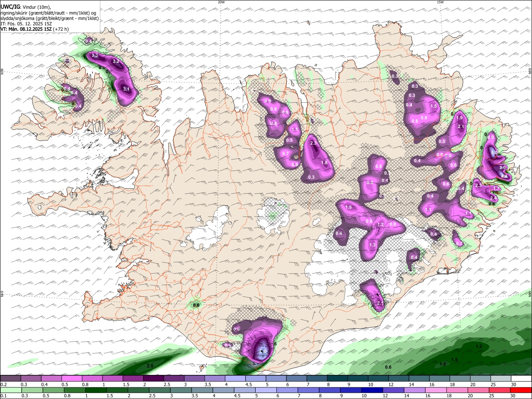Click the '0.2' label starting the snow legend row
The width and height of the screenshot is (532, 399).
3,384
